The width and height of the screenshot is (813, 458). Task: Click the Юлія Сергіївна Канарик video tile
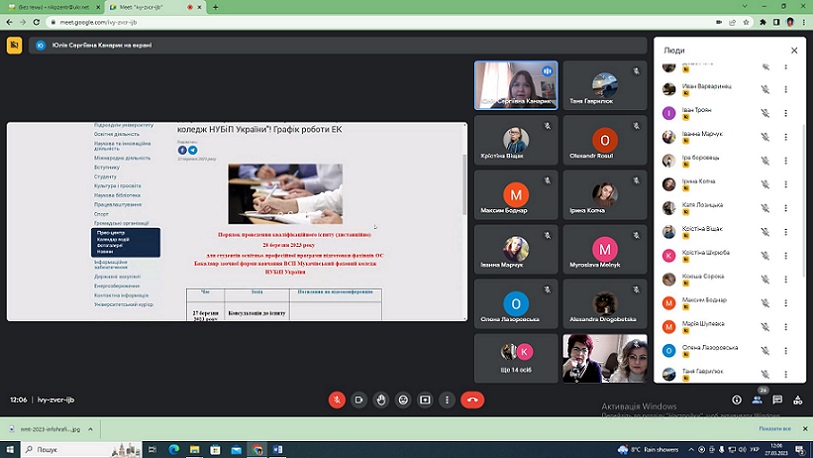516,85
